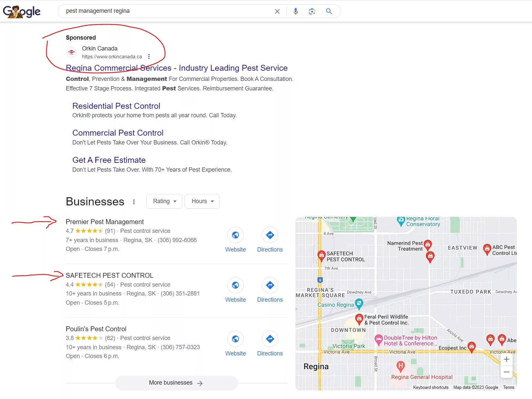Select the Ecopest Inc map pin

[472, 347]
